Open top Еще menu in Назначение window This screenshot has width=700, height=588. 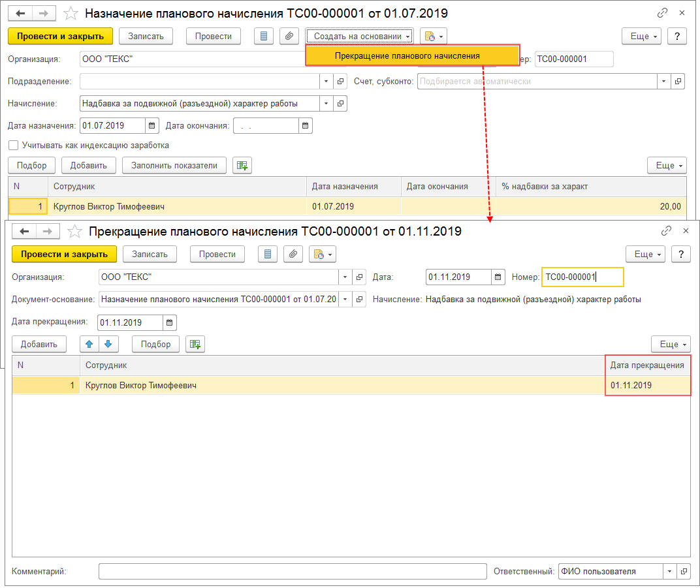641,36
